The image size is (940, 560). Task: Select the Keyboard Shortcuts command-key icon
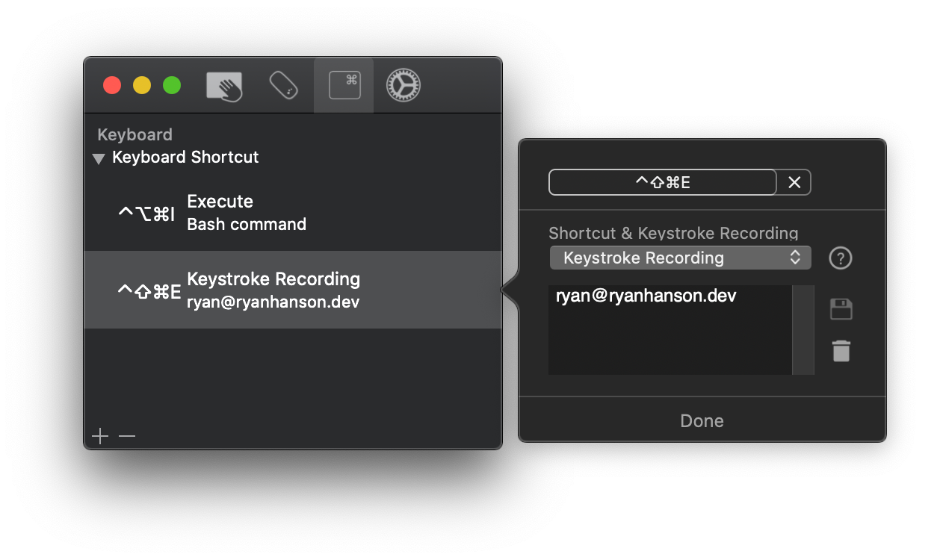[x=343, y=85]
